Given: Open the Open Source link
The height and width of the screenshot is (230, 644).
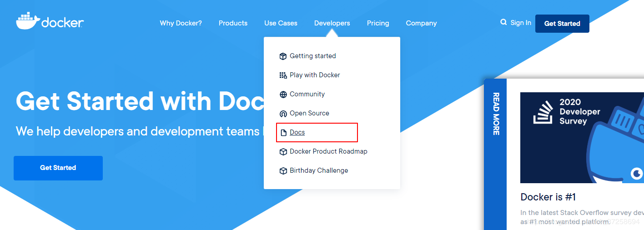Looking at the screenshot, I should (x=309, y=113).
